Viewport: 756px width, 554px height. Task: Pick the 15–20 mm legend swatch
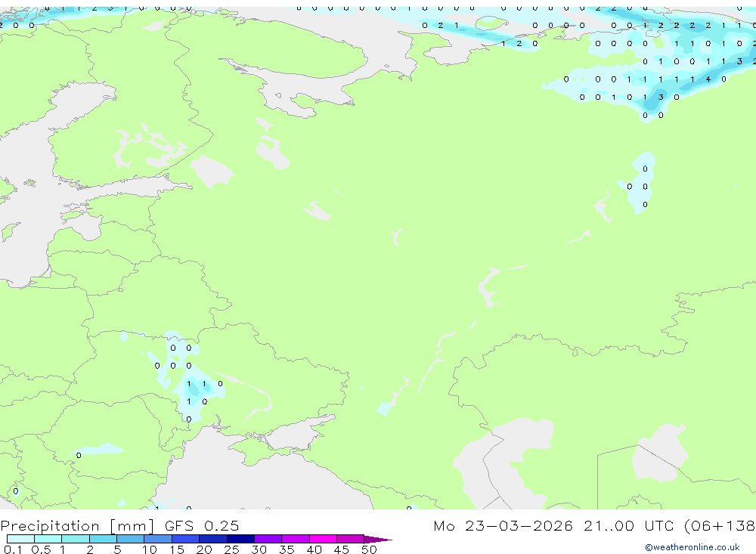(186, 539)
